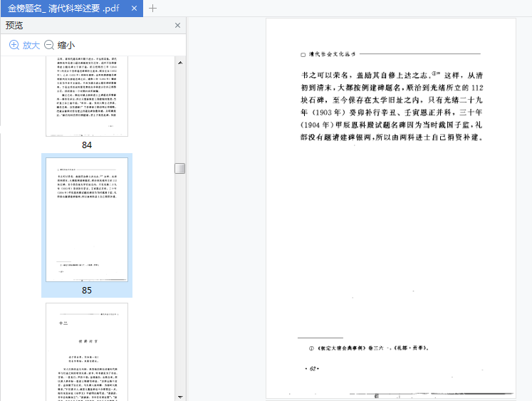The height and width of the screenshot is (401, 532).
Task: Click the 预览 panel title
Action: pyautogui.click(x=14, y=26)
